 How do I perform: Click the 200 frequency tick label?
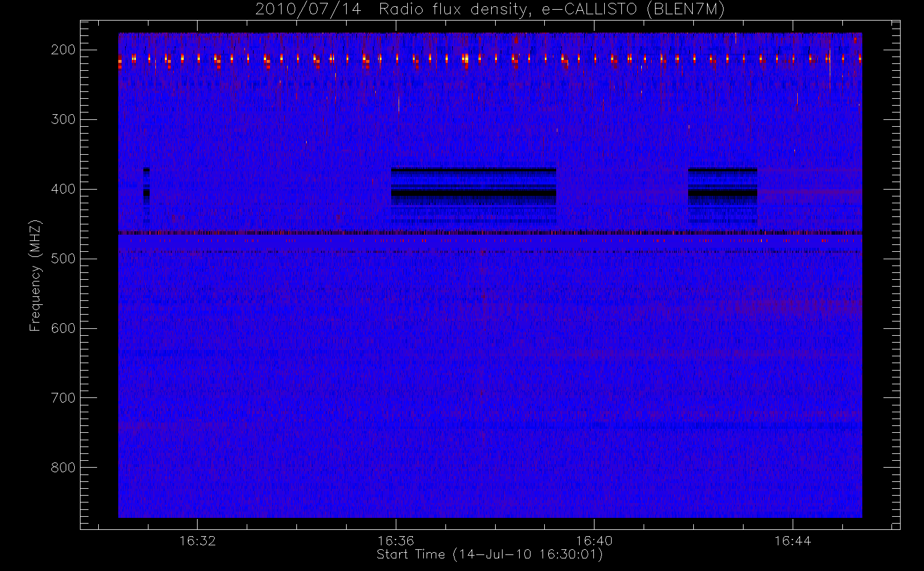[63, 50]
